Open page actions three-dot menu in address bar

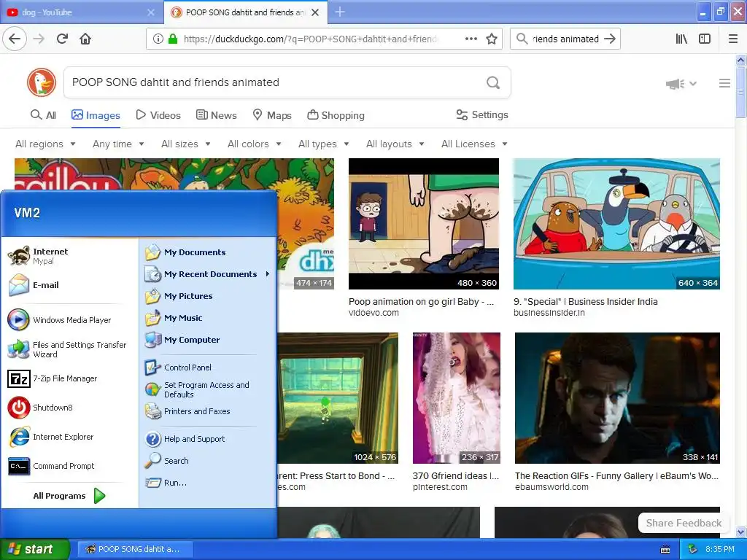point(471,39)
